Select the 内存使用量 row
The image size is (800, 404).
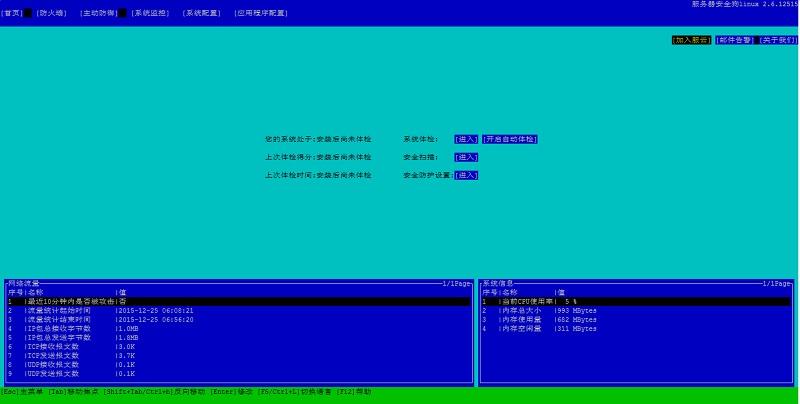(636, 320)
